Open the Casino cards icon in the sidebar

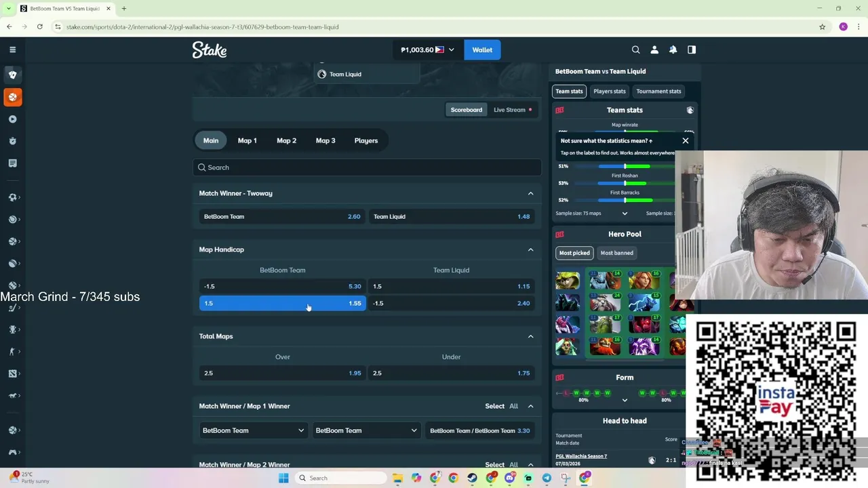pyautogui.click(x=12, y=75)
